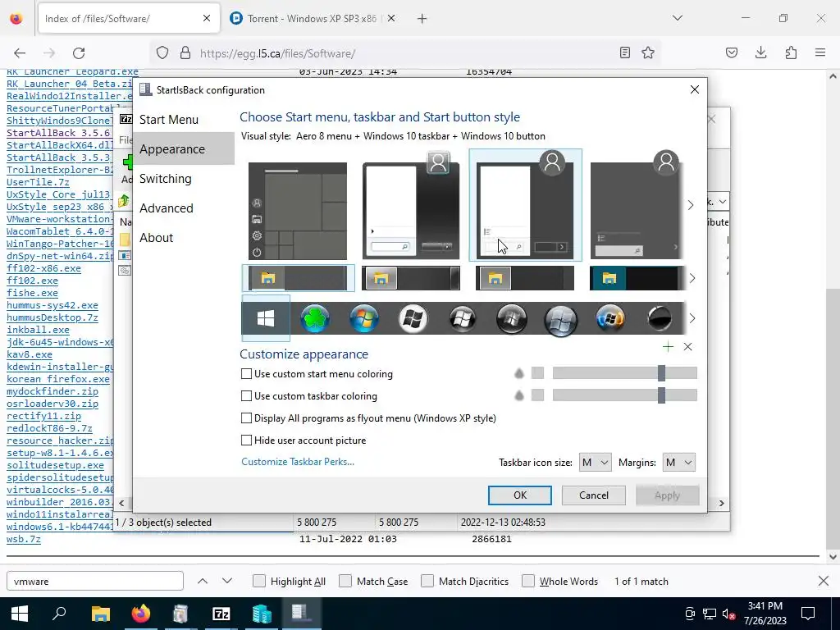Remove custom style with X icon
This screenshot has height=630, width=840.
(x=688, y=347)
